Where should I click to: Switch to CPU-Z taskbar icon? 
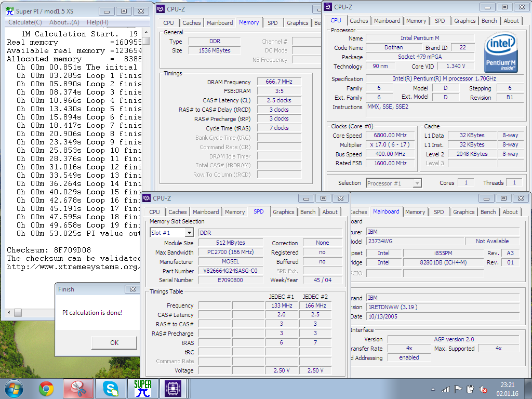[173, 389]
